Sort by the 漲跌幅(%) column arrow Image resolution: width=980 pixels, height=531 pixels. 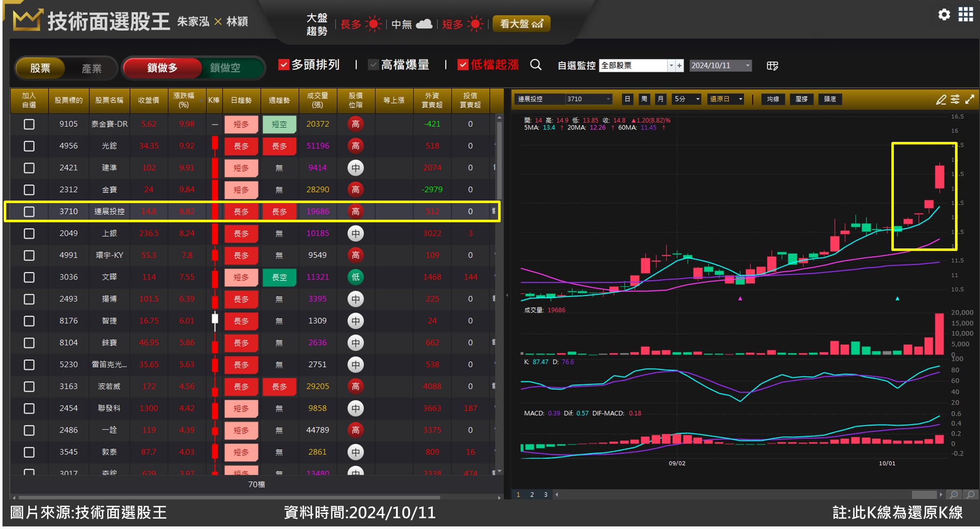(x=202, y=101)
